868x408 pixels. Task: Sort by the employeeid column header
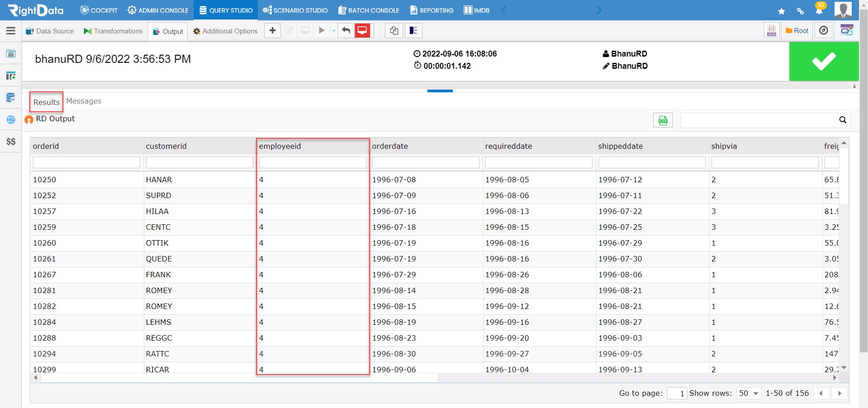(313, 146)
